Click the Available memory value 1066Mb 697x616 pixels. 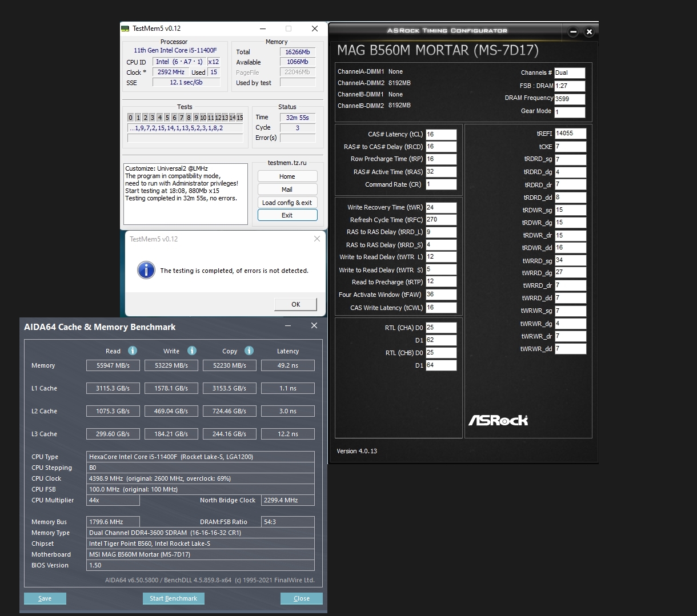coord(298,62)
